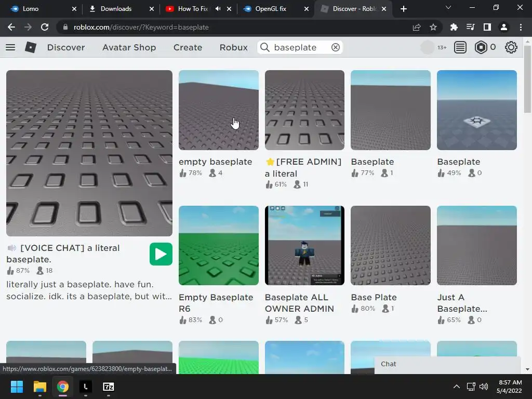Open the Robux balance icon
The height and width of the screenshot is (399, 532).
pyautogui.click(x=481, y=47)
